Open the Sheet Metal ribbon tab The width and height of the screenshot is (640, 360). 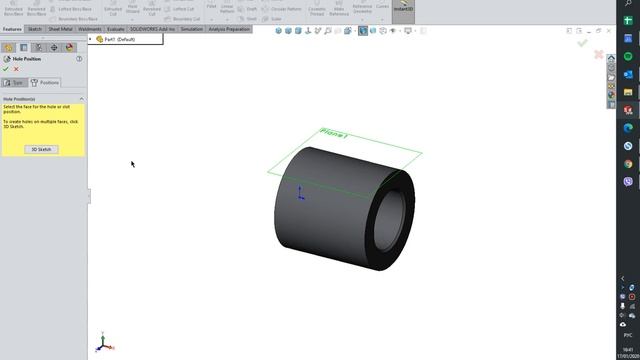[x=60, y=29]
